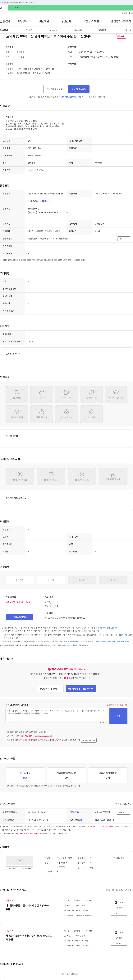Click 채용시까지 badge beside job title
This screenshot has height=980, width=133.
click(122, 36)
